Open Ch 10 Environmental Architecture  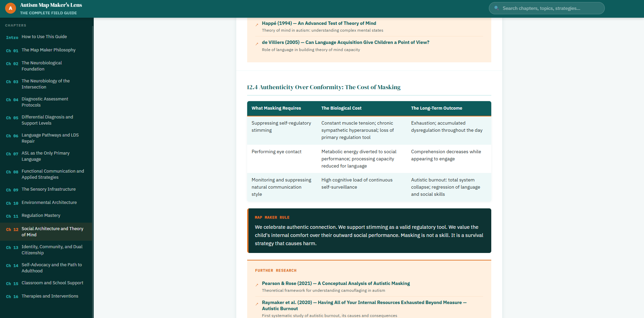click(x=46, y=203)
